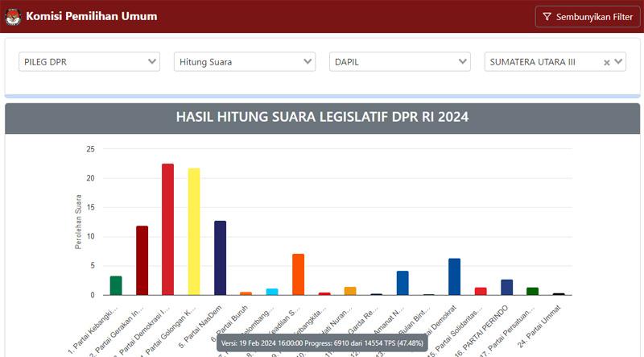Click the tallest red PDI bar
The image size is (644, 357).
click(167, 230)
